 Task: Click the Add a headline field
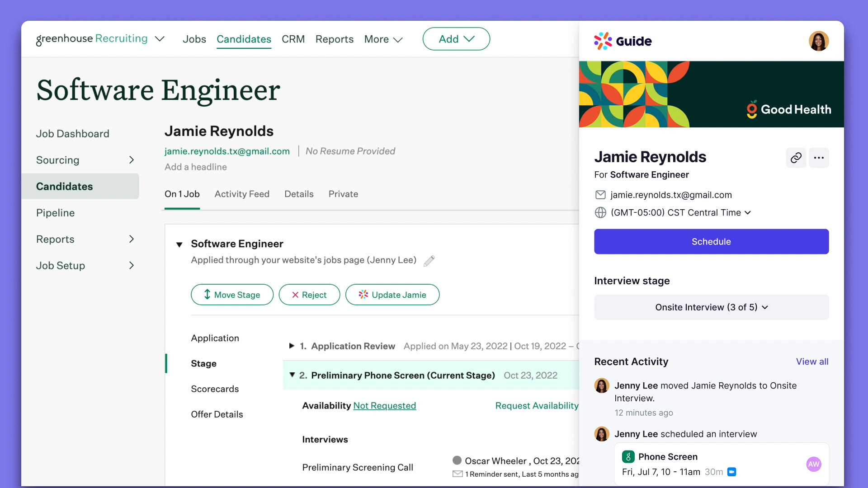point(196,167)
